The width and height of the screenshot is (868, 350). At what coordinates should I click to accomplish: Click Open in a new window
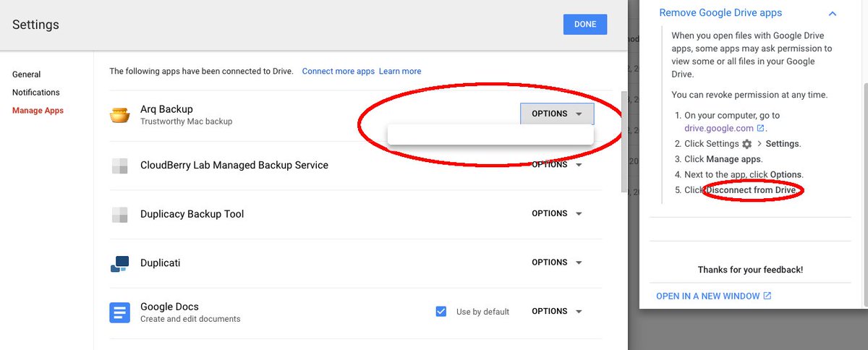click(x=708, y=296)
